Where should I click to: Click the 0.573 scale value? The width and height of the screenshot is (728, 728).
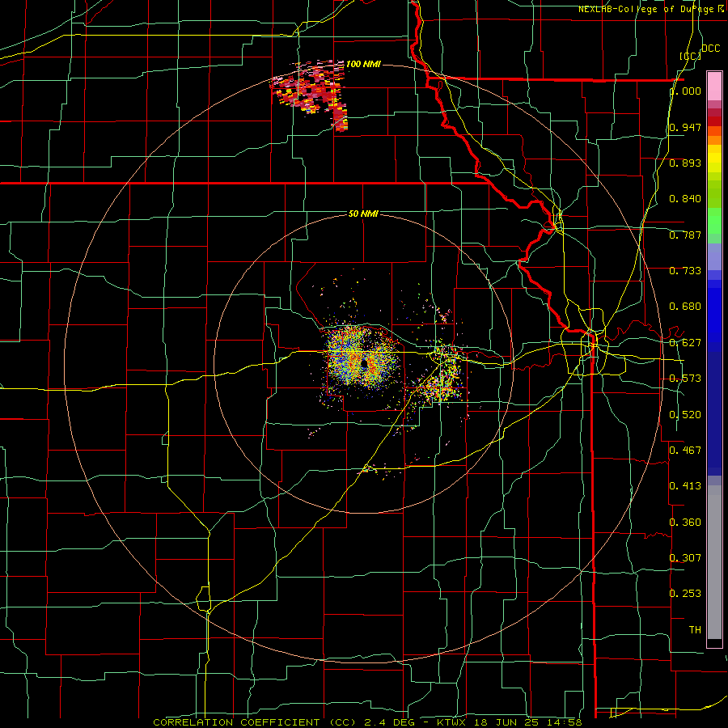685,379
